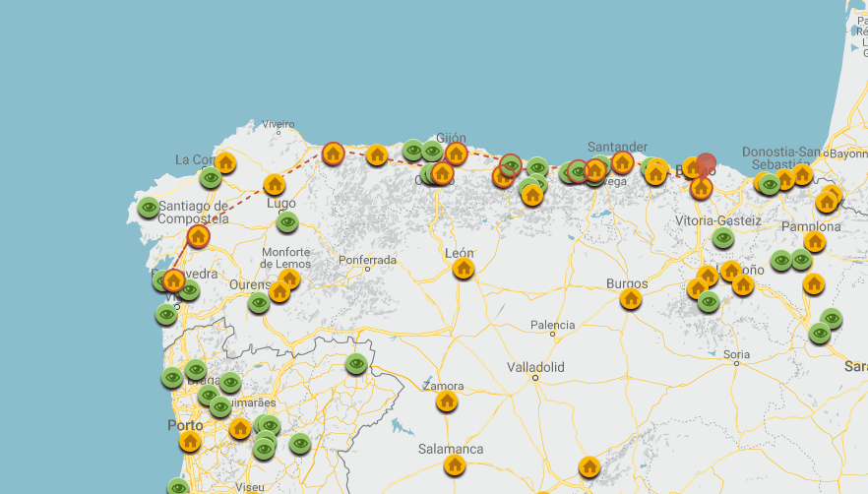Click the Palencia city label
The height and width of the screenshot is (494, 868).
[552, 325]
